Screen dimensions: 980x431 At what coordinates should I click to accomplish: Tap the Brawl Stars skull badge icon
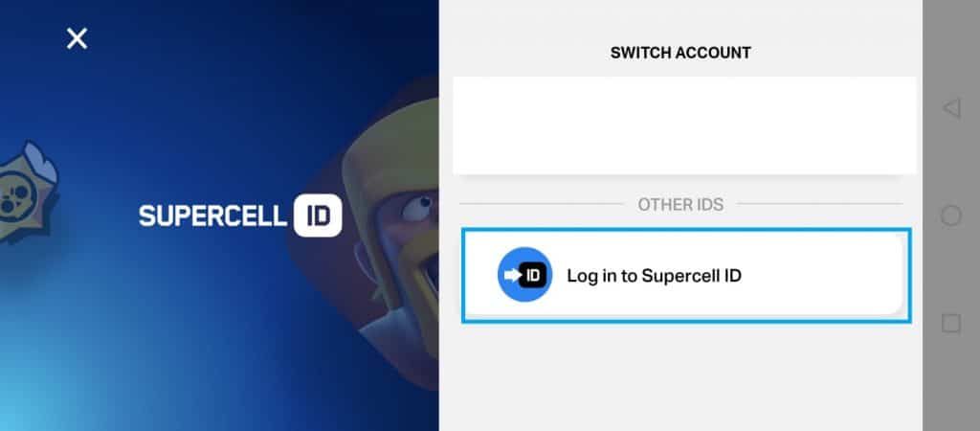(28, 193)
